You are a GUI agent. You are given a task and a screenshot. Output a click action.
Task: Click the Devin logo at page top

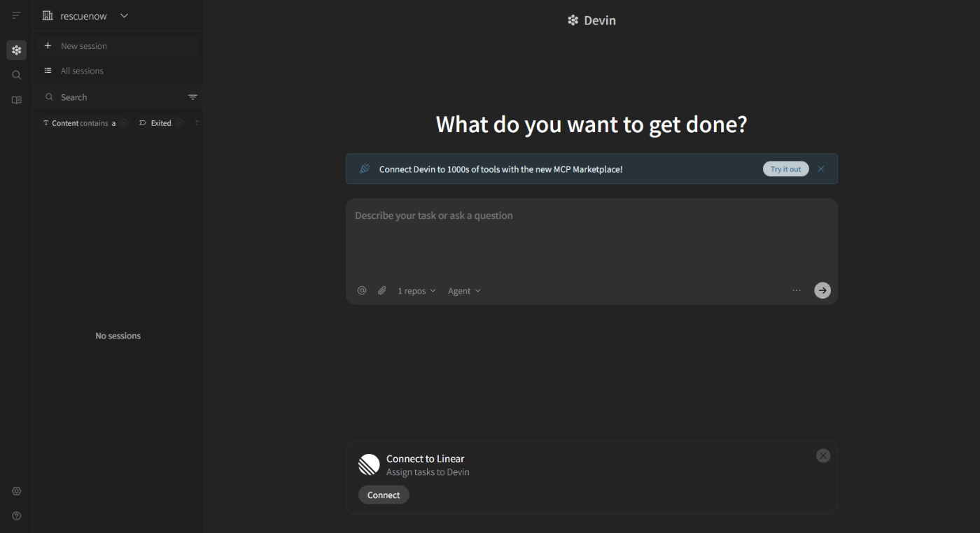(x=591, y=20)
